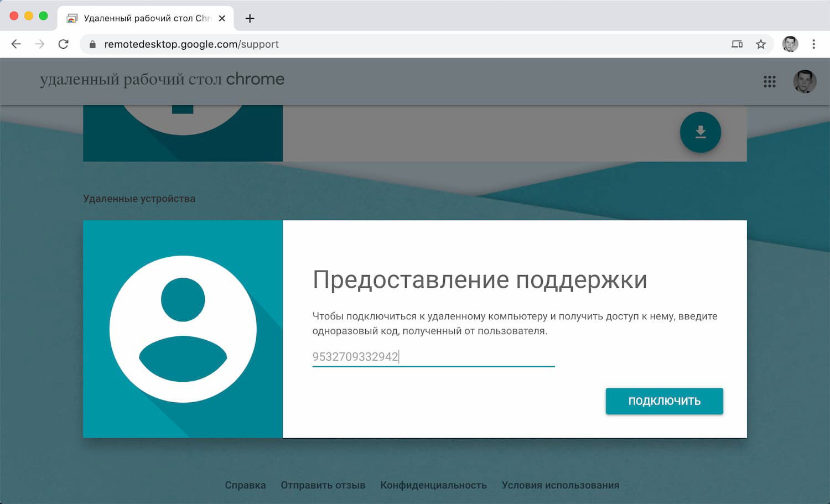Open the Google account avatar in page header
This screenshot has height=504, width=830.
[x=805, y=81]
